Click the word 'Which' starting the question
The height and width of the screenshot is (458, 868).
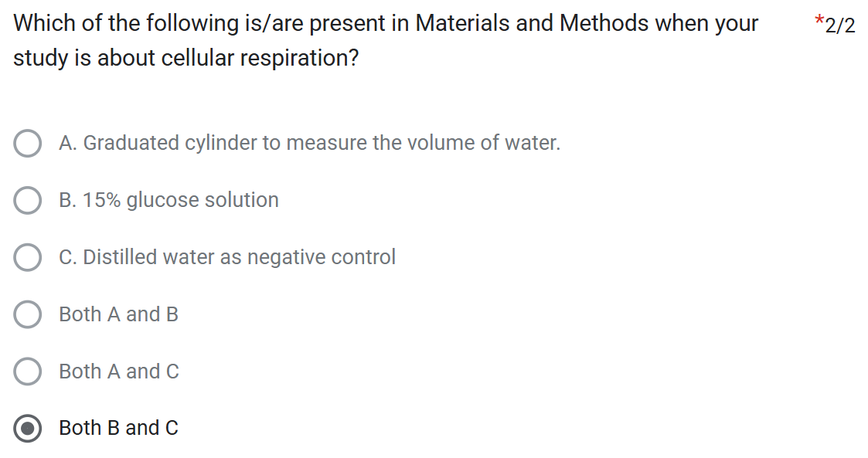pos(43,23)
